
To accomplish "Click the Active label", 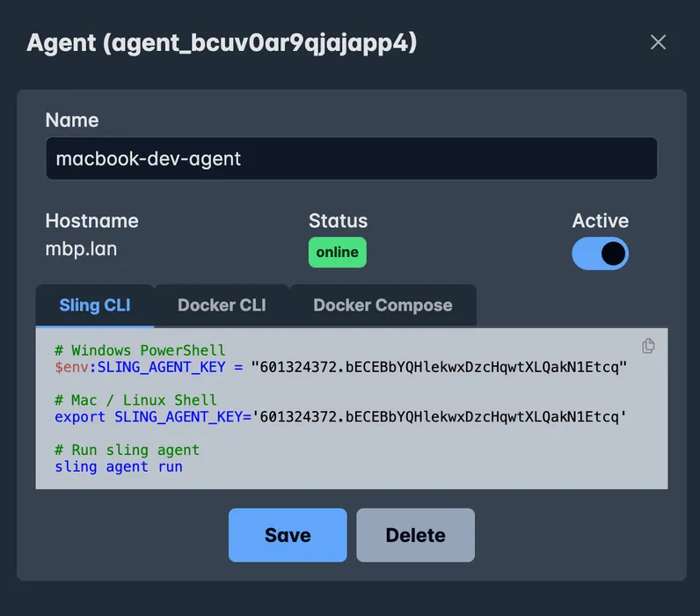I will tap(601, 221).
